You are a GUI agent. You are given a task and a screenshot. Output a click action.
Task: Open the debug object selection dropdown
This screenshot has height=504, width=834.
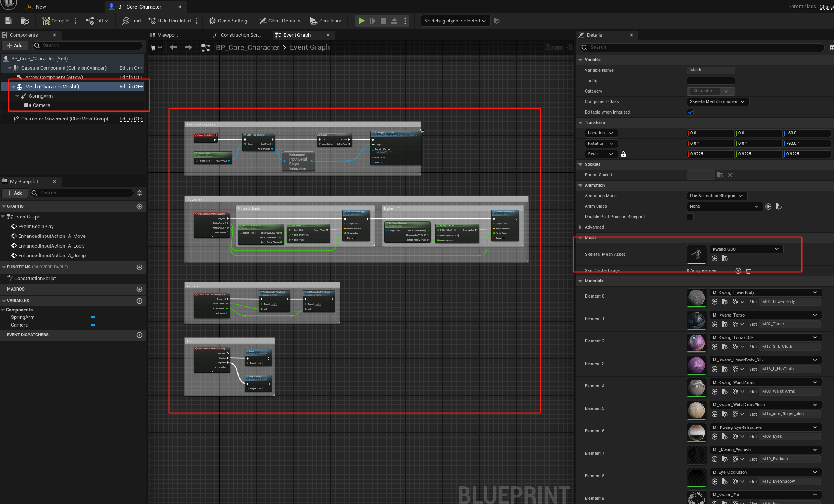455,21
